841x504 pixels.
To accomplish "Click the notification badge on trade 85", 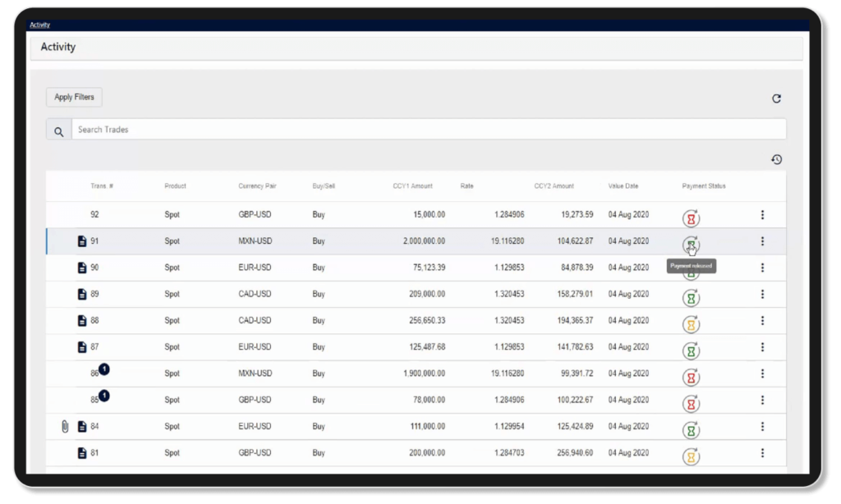I will (105, 396).
